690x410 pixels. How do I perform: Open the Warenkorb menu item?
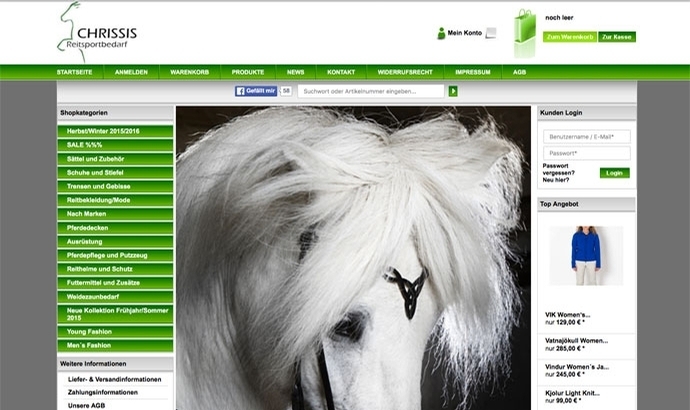tap(189, 72)
